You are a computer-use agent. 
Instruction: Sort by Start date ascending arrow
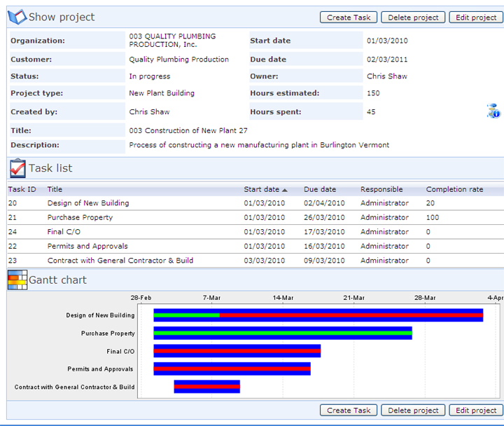coord(285,190)
